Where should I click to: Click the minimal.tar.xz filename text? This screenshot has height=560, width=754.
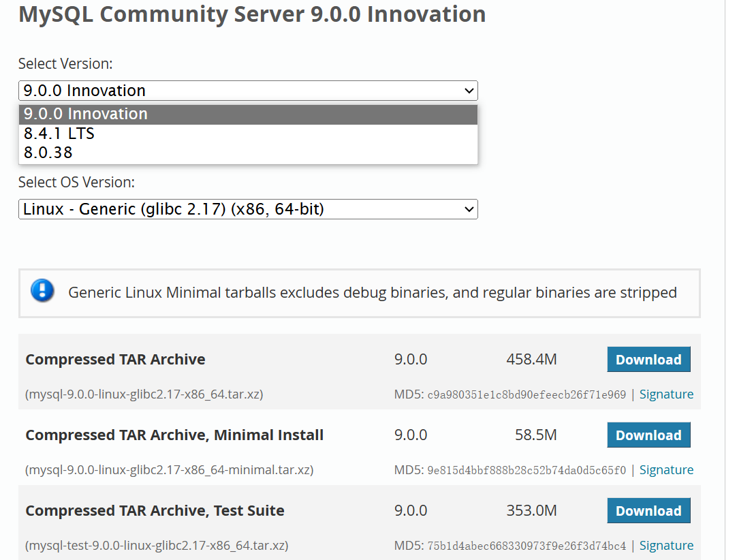coord(170,470)
